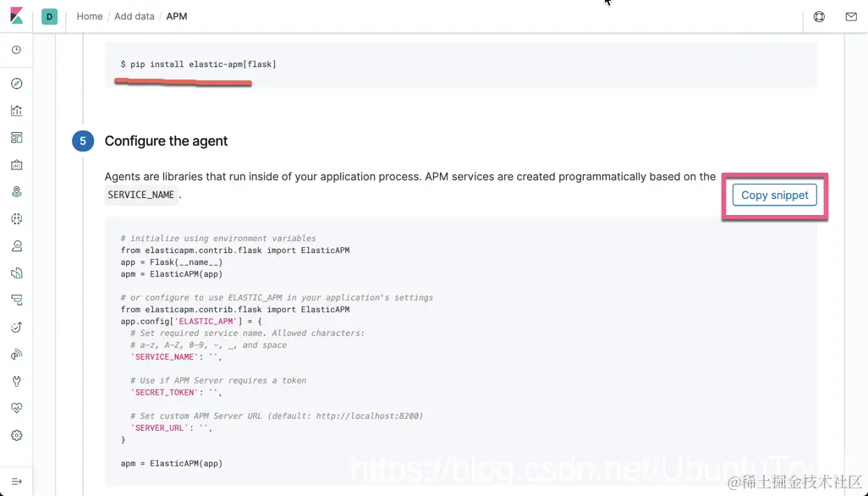The image size is (868, 496).
Task: Expand the side navigation using the bottom arrow
Action: (x=17, y=482)
